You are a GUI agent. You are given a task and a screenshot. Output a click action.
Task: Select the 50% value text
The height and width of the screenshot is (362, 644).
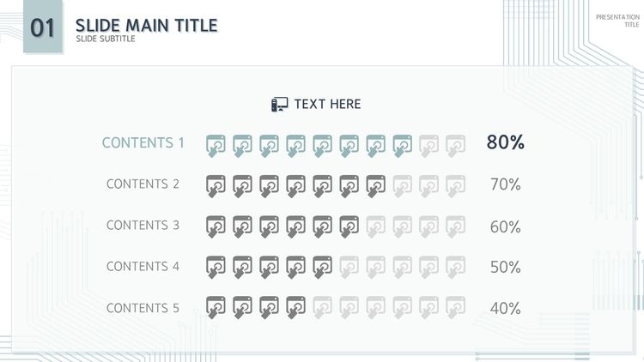coord(505,267)
